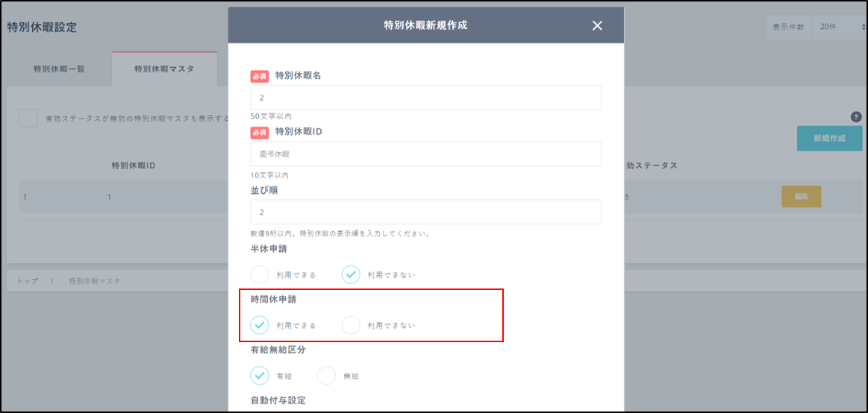
Task: Select 利用できる under 半休申請
Action: coord(260,274)
